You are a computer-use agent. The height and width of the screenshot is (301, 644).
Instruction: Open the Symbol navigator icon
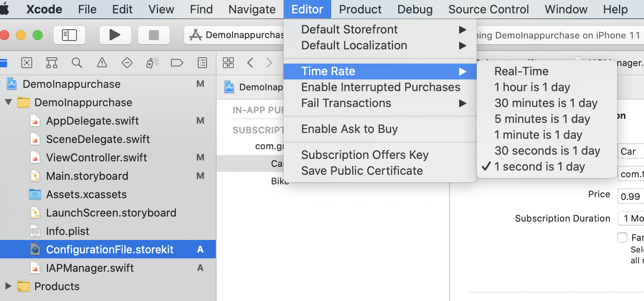click(x=52, y=63)
